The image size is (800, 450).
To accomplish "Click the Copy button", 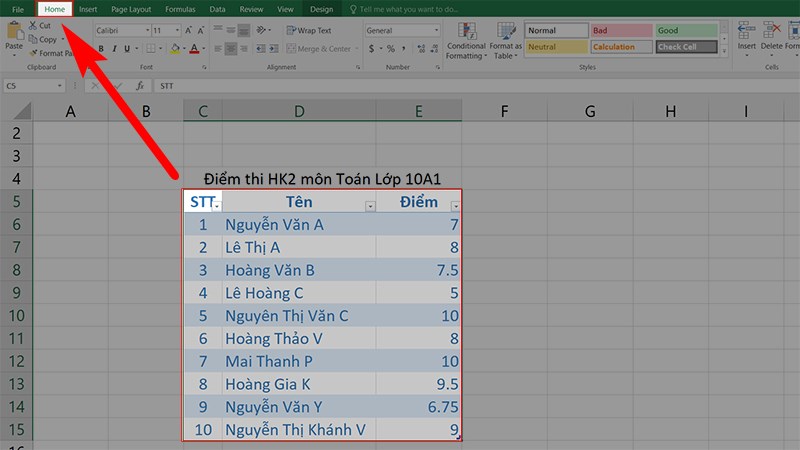I will point(46,39).
